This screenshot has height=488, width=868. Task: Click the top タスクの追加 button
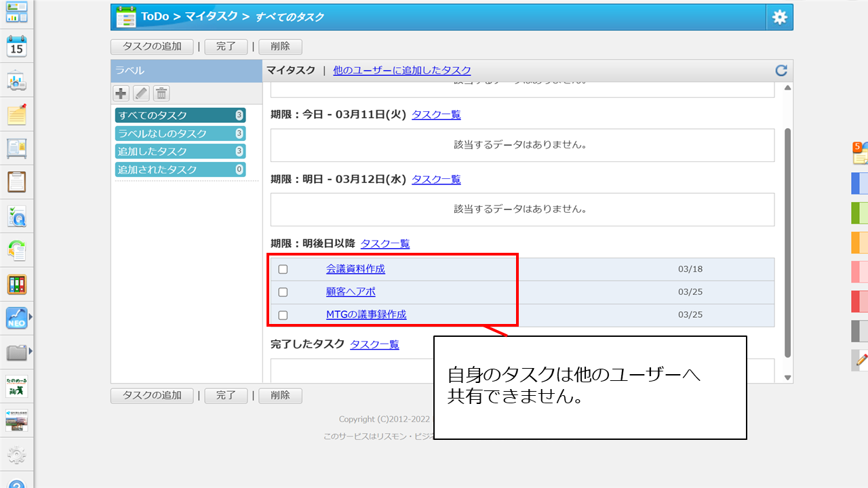coord(152,47)
